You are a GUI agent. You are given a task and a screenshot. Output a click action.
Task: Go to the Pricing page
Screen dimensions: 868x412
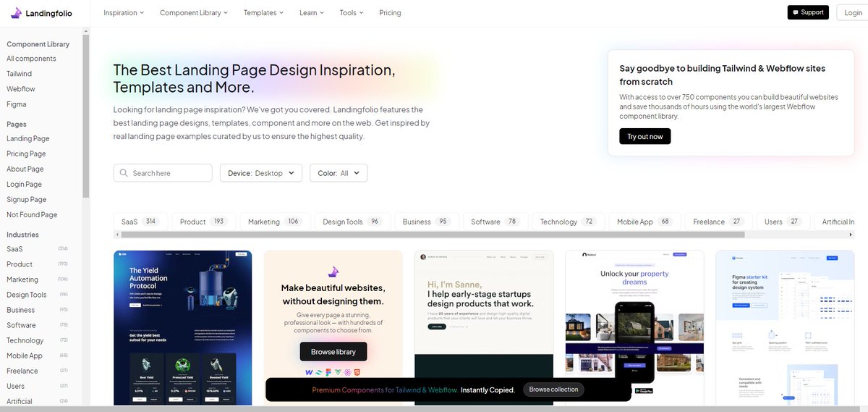[x=390, y=12]
